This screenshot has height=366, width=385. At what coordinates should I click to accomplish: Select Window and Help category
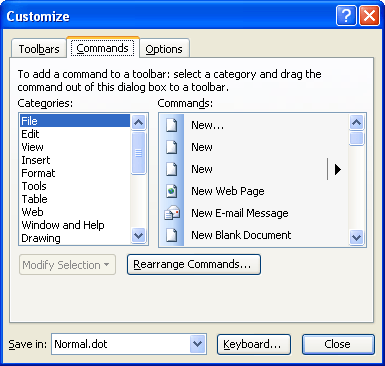point(75,225)
